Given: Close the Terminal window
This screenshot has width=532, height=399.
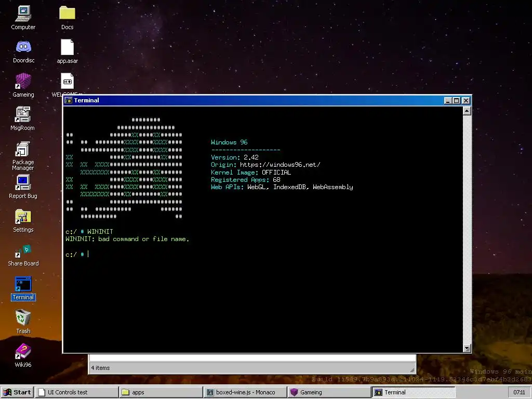Looking at the screenshot, I should pyautogui.click(x=466, y=100).
